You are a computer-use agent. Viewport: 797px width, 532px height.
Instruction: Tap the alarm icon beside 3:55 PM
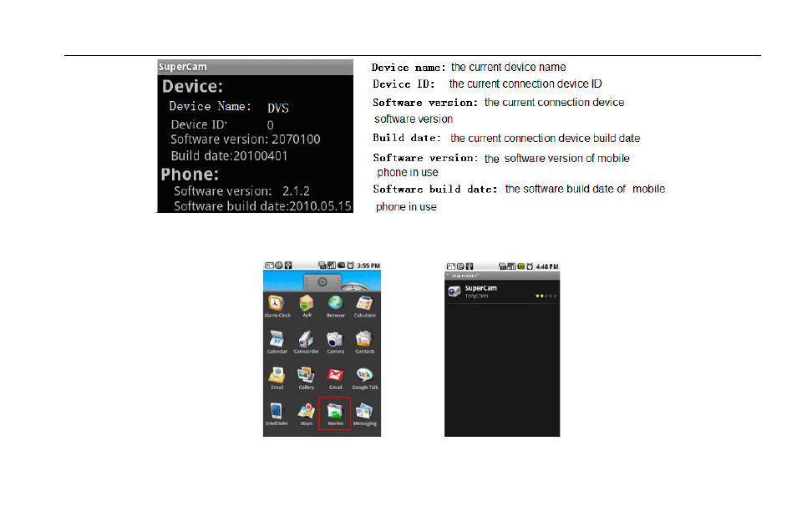coord(350,266)
